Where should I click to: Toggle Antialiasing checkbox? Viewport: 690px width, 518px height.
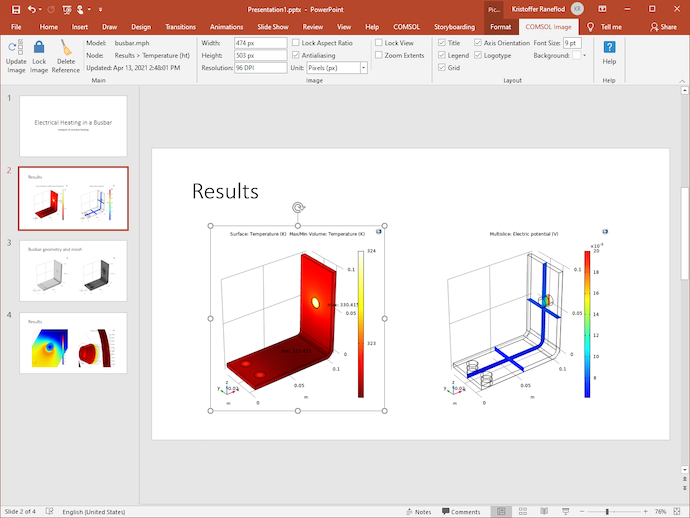coord(296,55)
